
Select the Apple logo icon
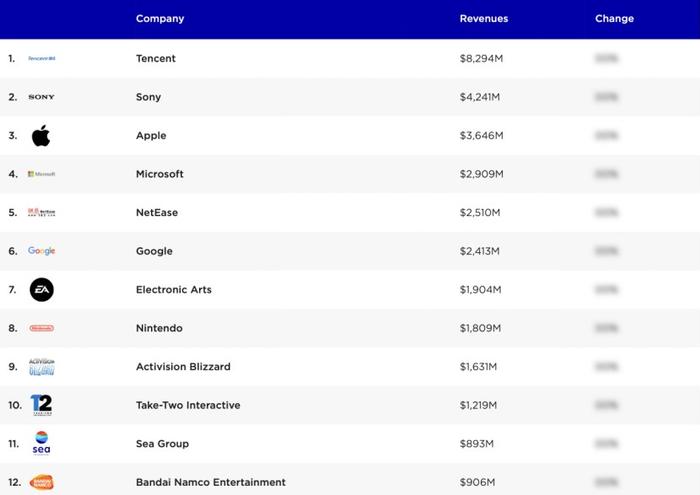click(41, 135)
